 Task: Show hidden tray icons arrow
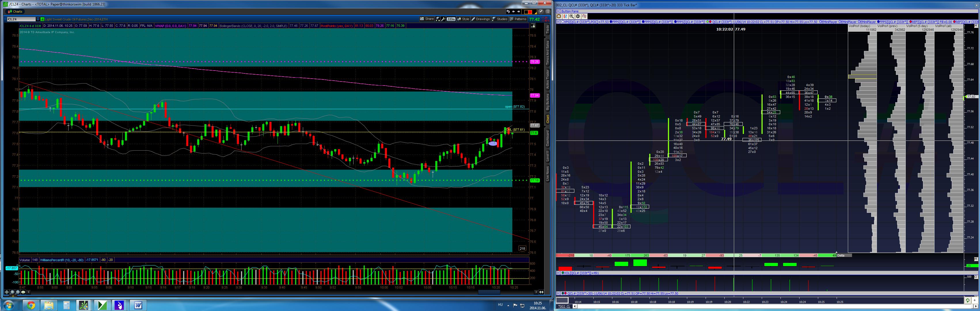pos(508,305)
